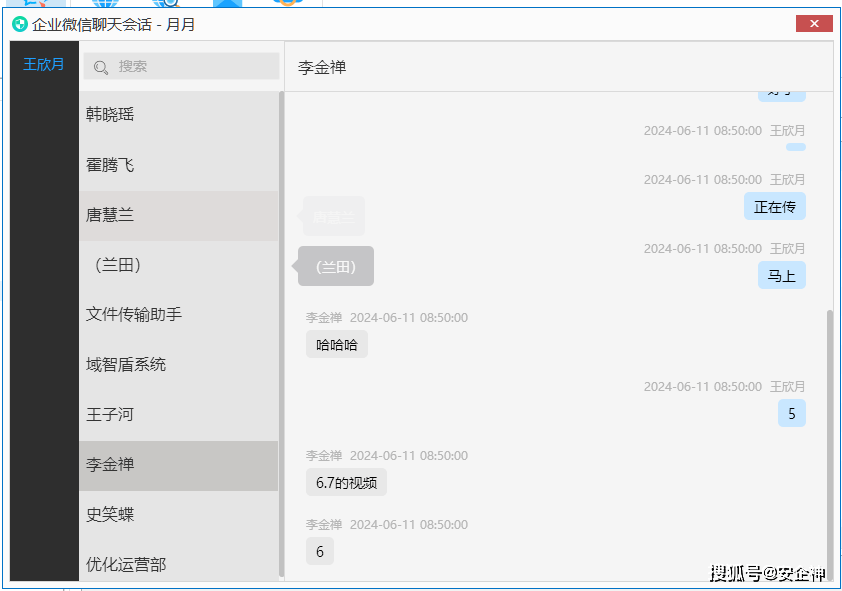Click the 马上 message bubble
The width and height of the screenshot is (842, 591).
pyautogui.click(x=781, y=275)
